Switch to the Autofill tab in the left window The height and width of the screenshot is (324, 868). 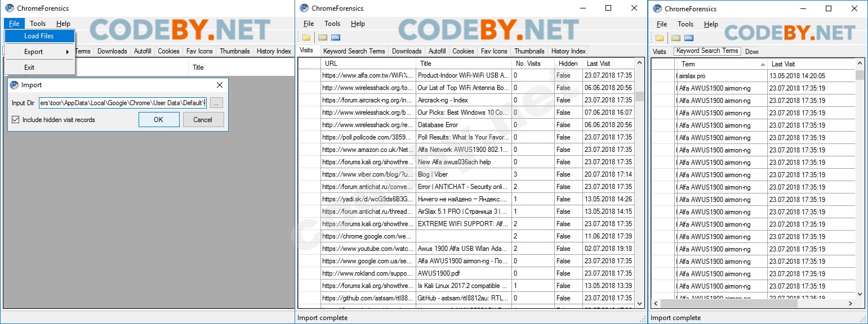[143, 51]
